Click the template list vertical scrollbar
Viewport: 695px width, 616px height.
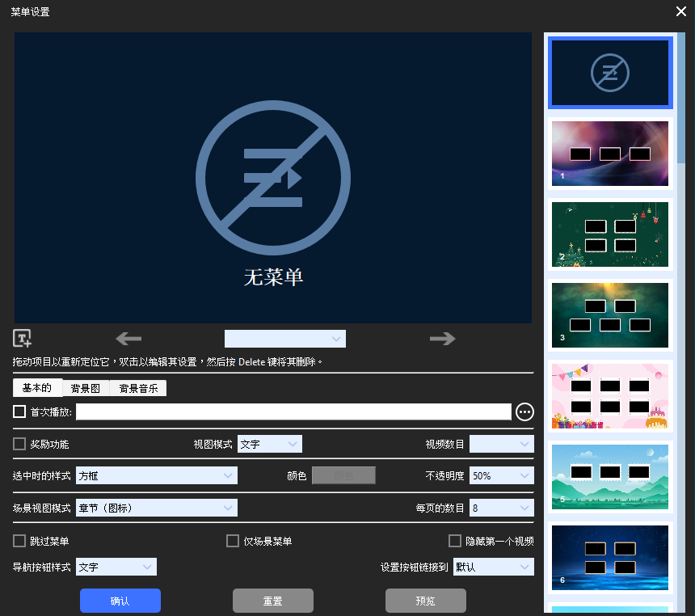(x=681, y=98)
